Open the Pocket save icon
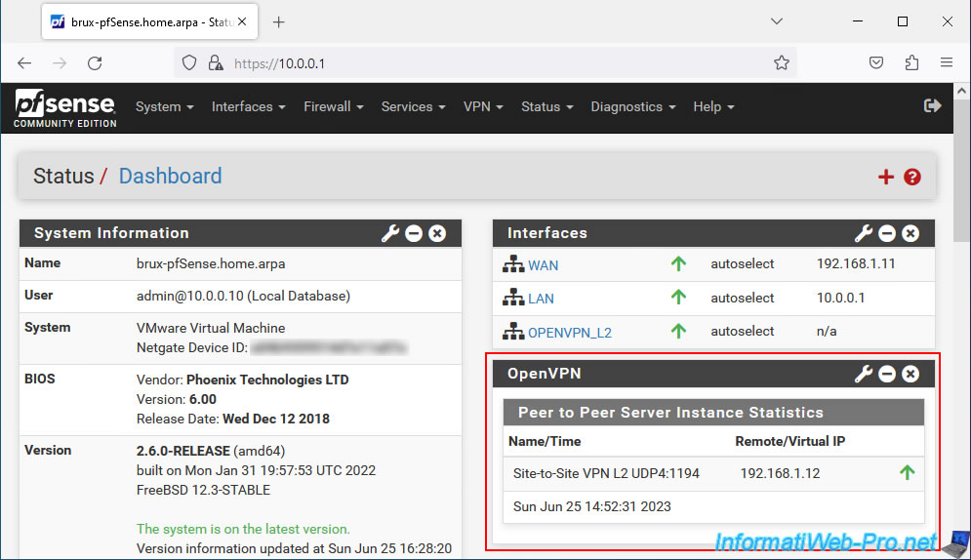Image resolution: width=971 pixels, height=560 pixels. tap(875, 62)
